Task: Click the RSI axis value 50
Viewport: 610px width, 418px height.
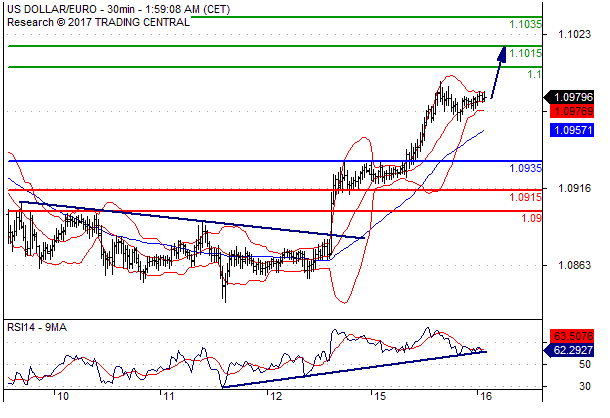Action: click(585, 365)
